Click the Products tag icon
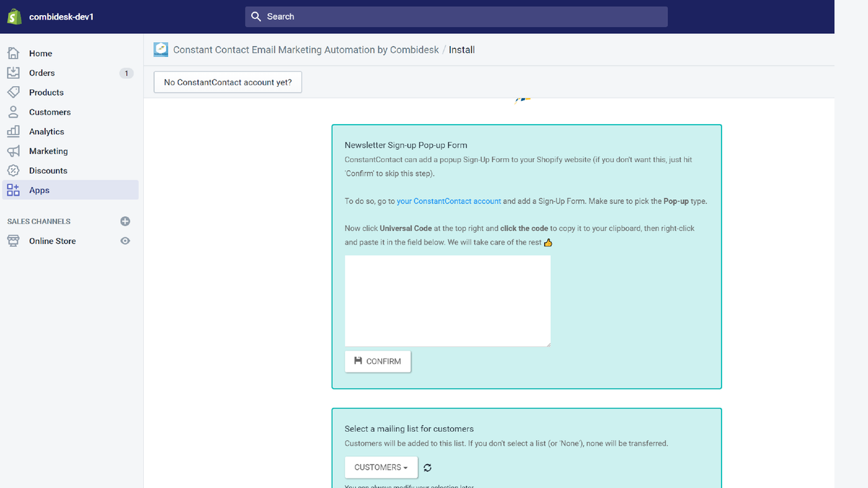Screen dimensions: 868x488 click(x=13, y=92)
